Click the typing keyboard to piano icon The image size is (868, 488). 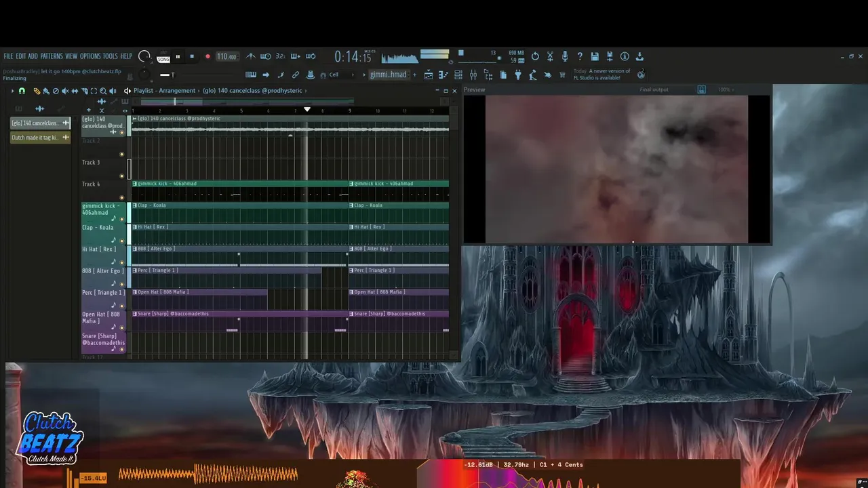pyautogui.click(x=251, y=75)
